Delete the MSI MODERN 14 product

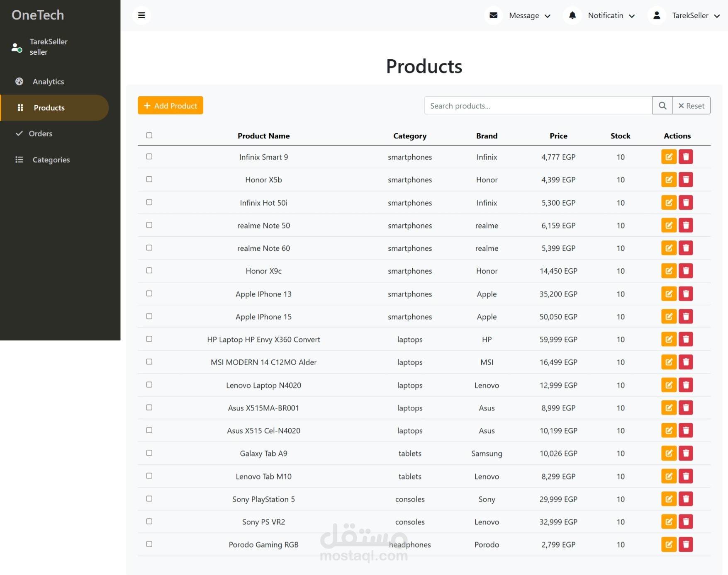(x=686, y=362)
